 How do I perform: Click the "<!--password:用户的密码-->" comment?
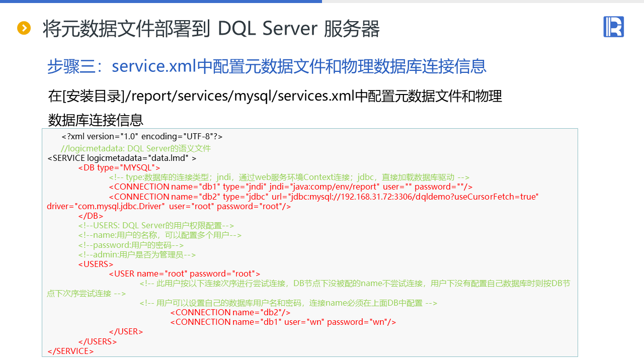click(x=131, y=245)
